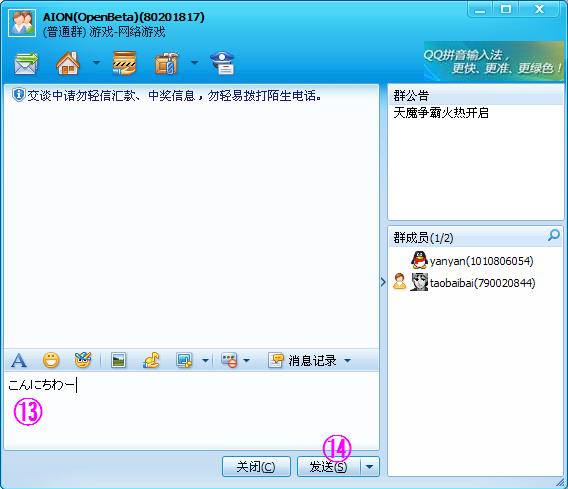Click the 群公告 header
568x489 pixels.
[x=411, y=96]
